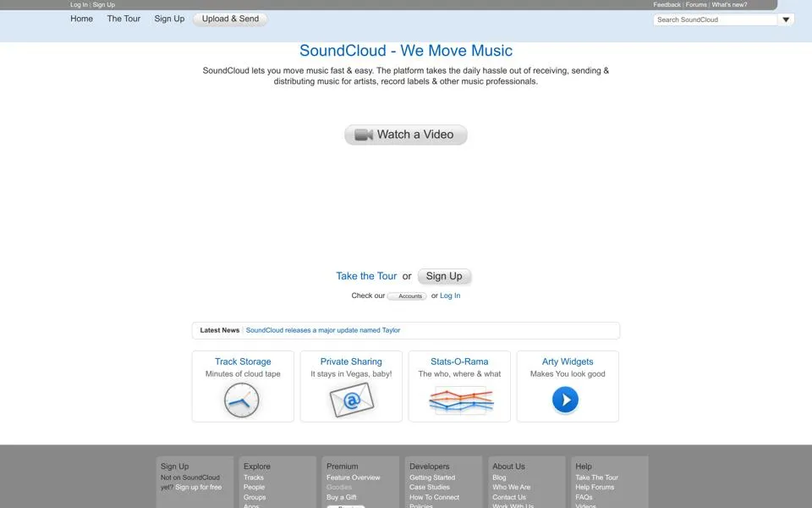The height and width of the screenshot is (508, 812).
Task: Click Log In in the top bar
Action: (79, 5)
